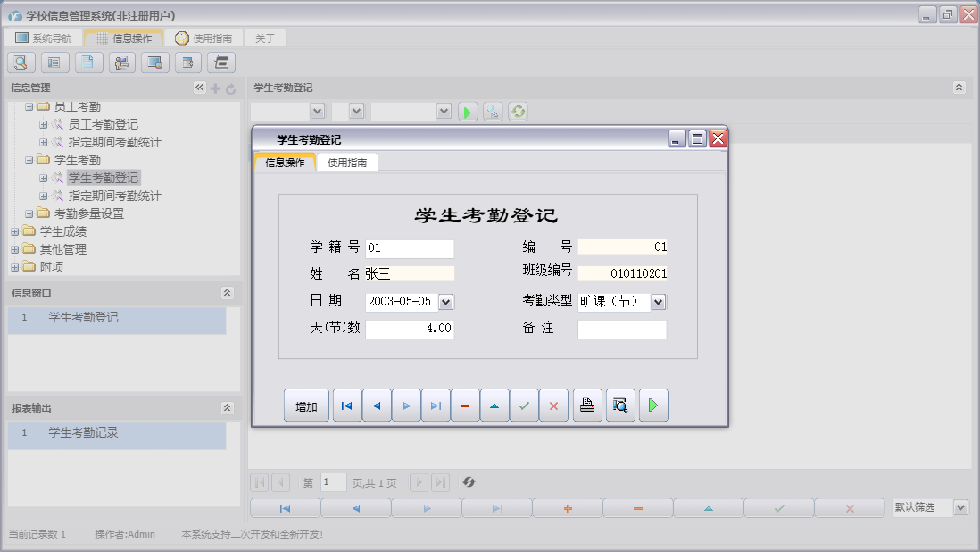Click the refresh icon in 信息管理 header
Viewport: 980px width, 552px height.
click(x=230, y=88)
